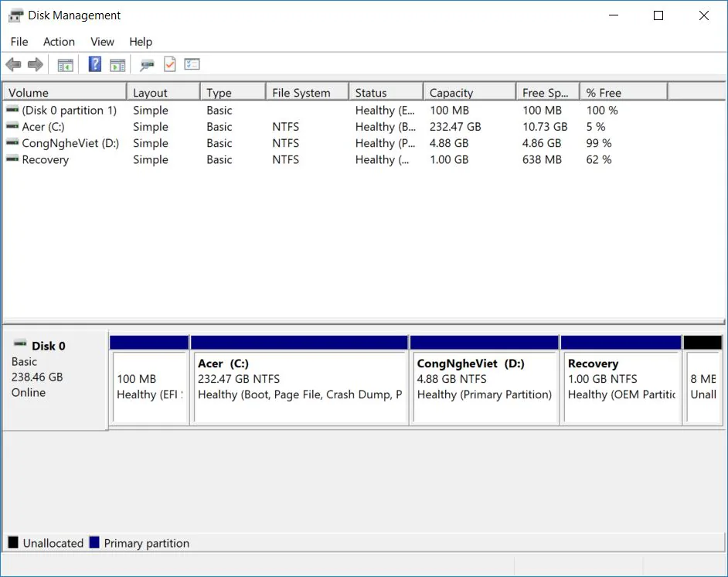The height and width of the screenshot is (577, 728).
Task: Open the Action menu
Action: [59, 42]
